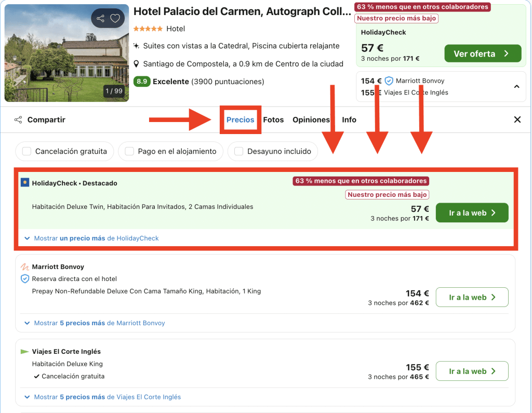This screenshot has width=532, height=413.
Task: Collapse the other prices chevron near Marriott Bonvoy
Action: [x=516, y=86]
